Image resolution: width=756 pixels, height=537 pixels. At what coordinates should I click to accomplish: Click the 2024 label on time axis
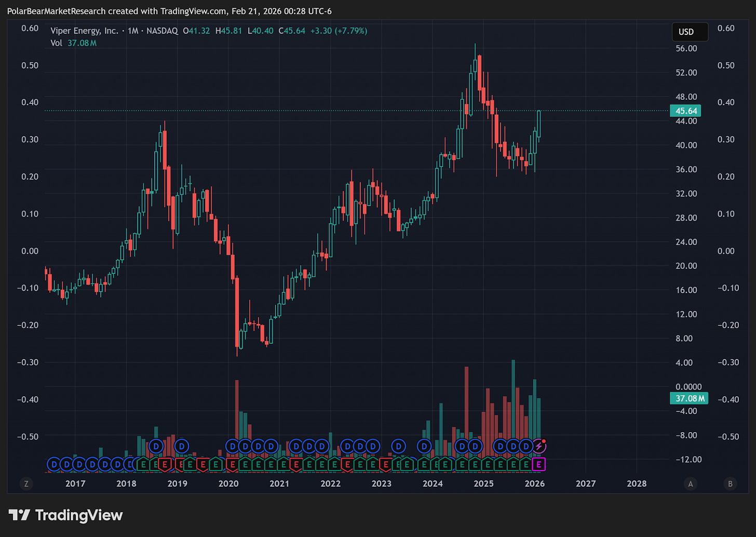(433, 484)
